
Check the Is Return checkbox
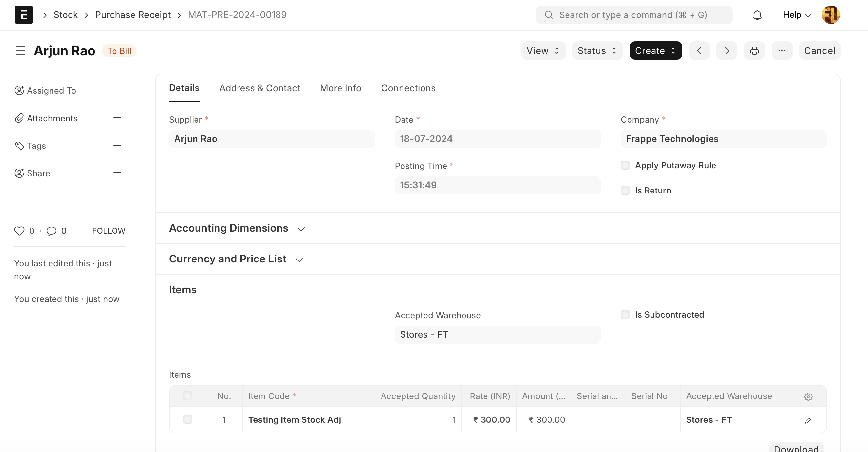click(x=625, y=191)
